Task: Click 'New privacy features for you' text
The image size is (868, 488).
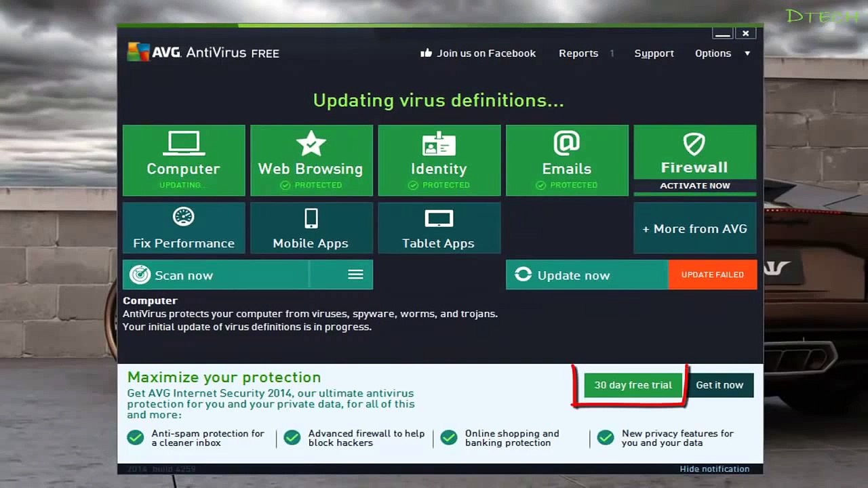Action: (x=677, y=438)
